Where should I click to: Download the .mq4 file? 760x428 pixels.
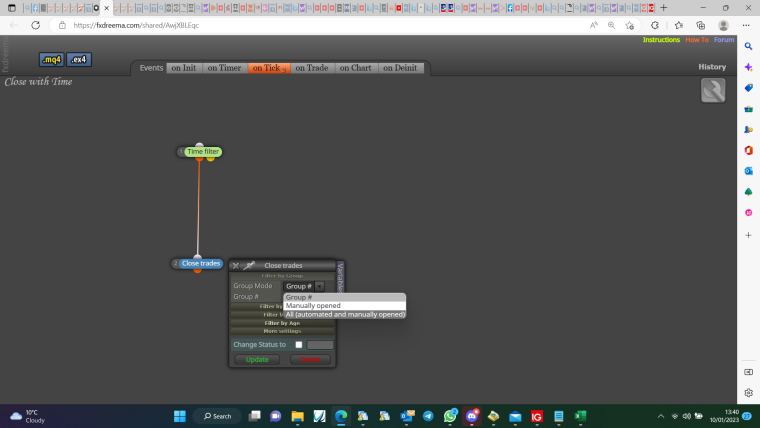tap(51, 60)
